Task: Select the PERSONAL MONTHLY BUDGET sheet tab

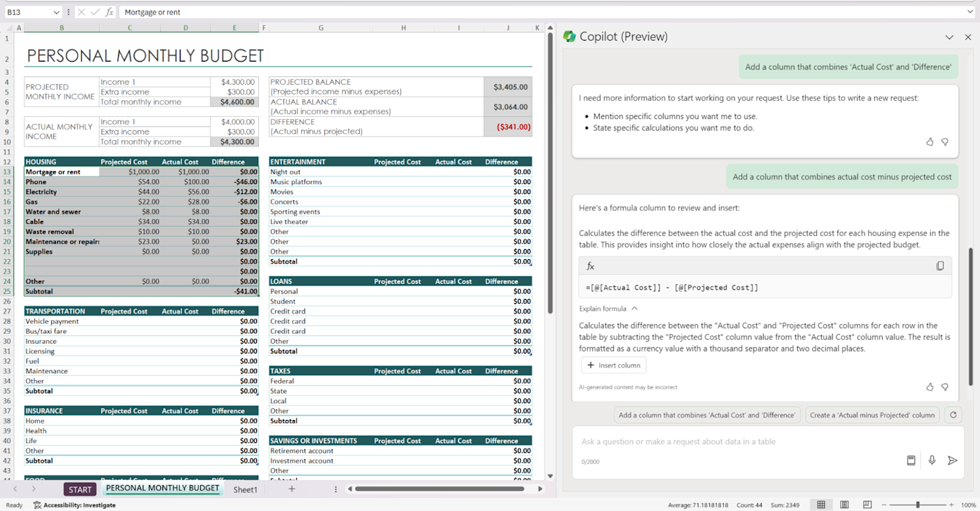Action: pyautogui.click(x=162, y=489)
